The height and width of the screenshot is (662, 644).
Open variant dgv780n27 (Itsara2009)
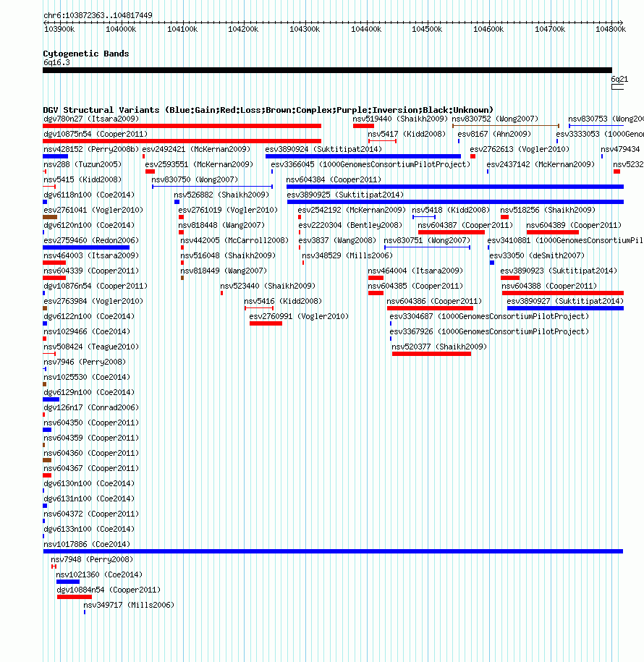[91, 119]
